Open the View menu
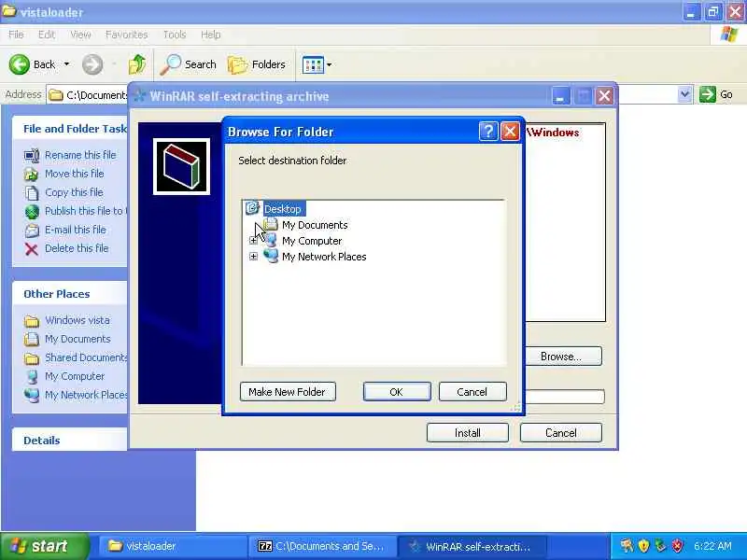This screenshot has width=747, height=560. pos(80,35)
